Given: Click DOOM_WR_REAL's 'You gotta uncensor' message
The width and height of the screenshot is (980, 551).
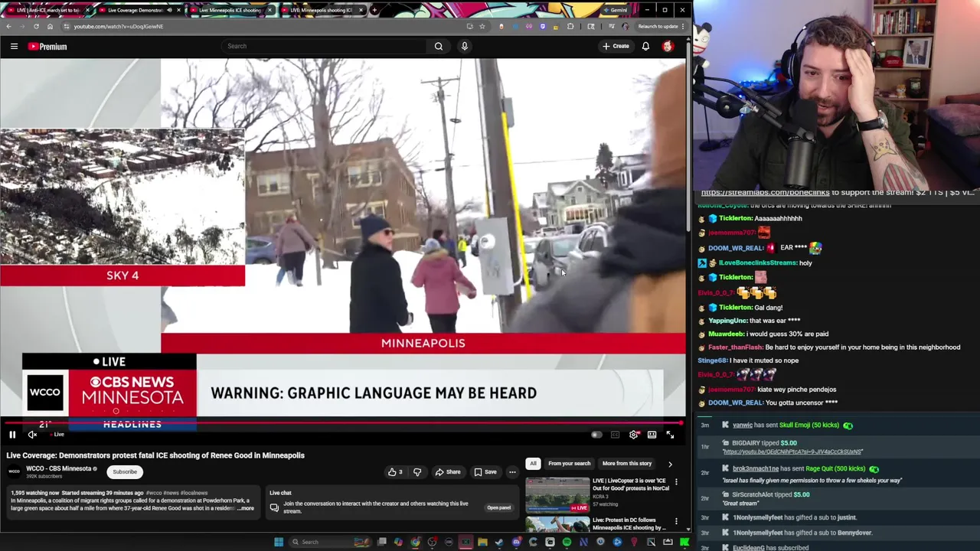Looking at the screenshot, I should click(802, 403).
